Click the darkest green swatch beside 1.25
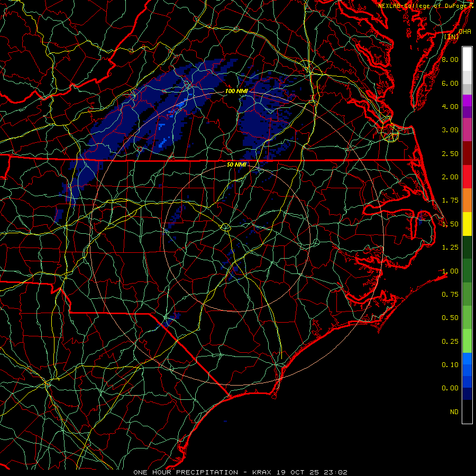The height and width of the screenshot is (476, 476). click(x=467, y=247)
